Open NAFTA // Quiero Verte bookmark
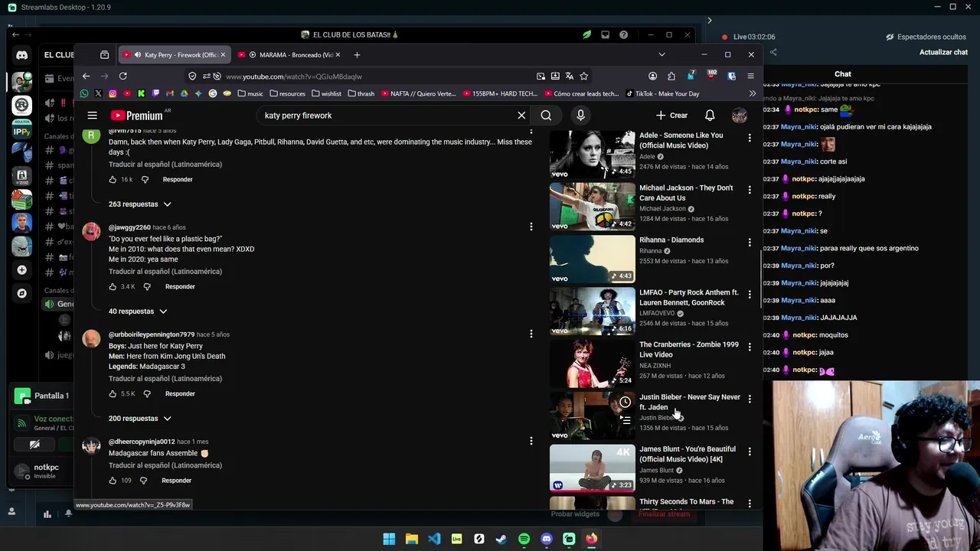Image resolution: width=980 pixels, height=551 pixels. pyautogui.click(x=418, y=93)
